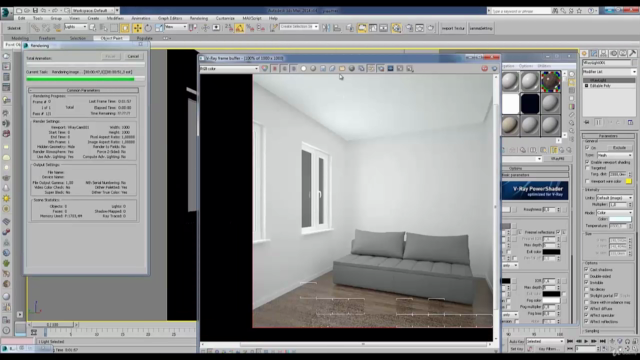Stop rendering with red frame buffer icon
The height and width of the screenshot is (360, 640).
coord(484,69)
